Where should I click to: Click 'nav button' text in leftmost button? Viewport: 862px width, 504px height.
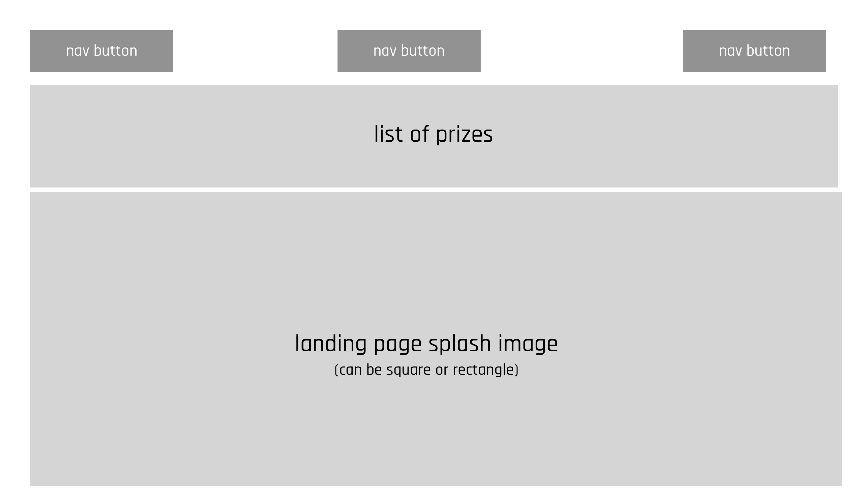(102, 51)
